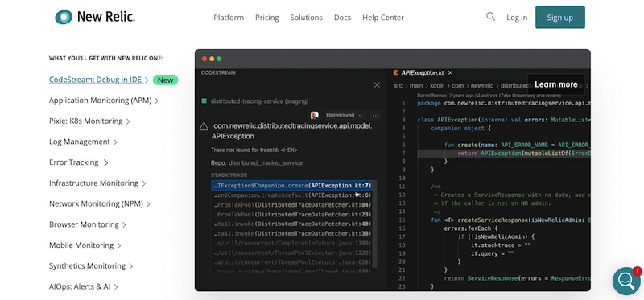
Task: Select stack trace line APIException.kt:6
Action: [x=292, y=195]
